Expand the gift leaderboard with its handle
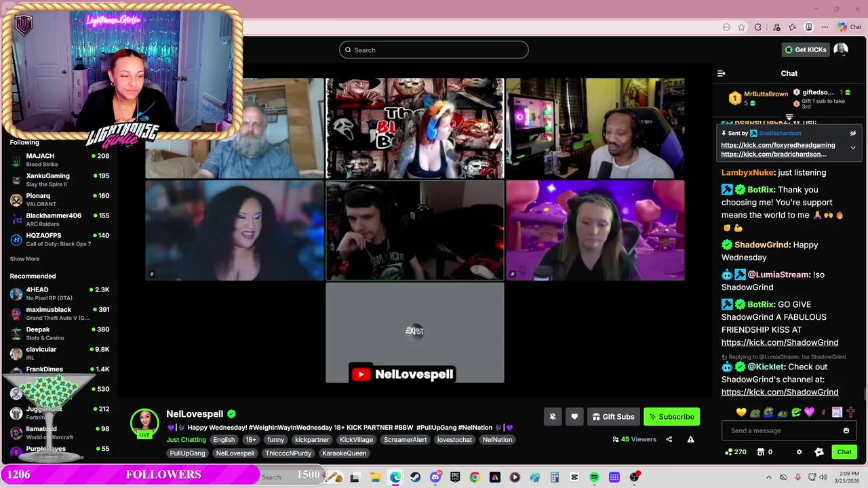Viewport: 868px width, 488px height. pyautogui.click(x=789, y=117)
